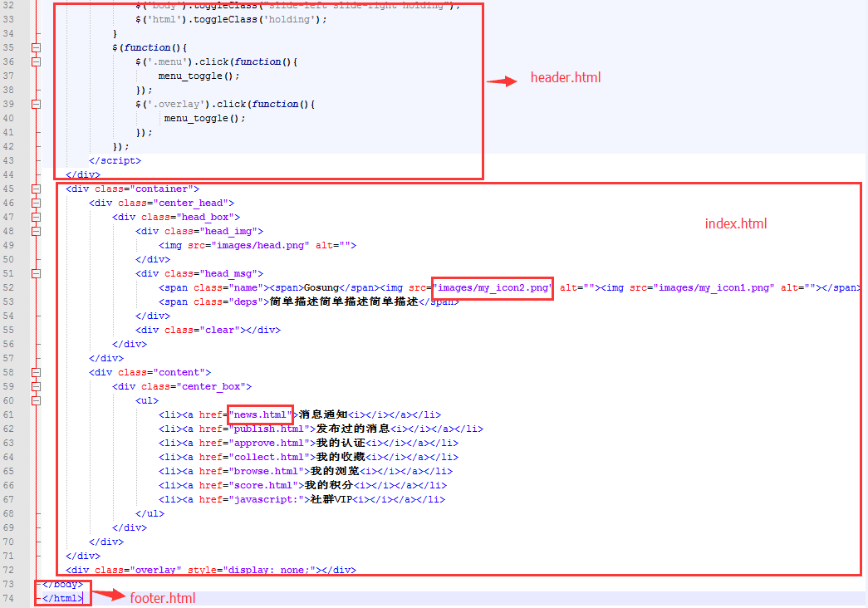This screenshot has width=868, height=608.
Task: Click the closing </ul> tag on line 68
Action: [x=150, y=514]
